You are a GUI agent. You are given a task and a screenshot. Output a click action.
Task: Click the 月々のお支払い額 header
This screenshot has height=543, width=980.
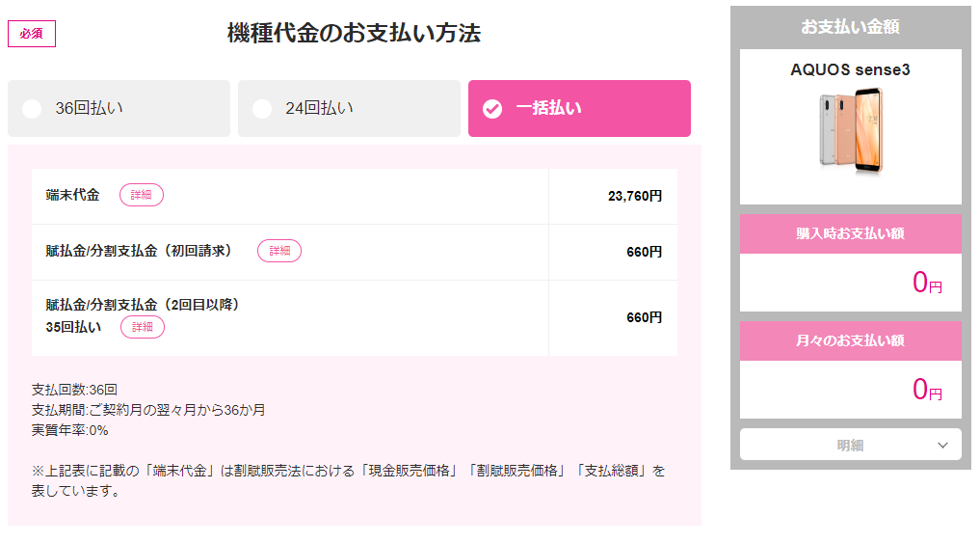[x=851, y=340]
